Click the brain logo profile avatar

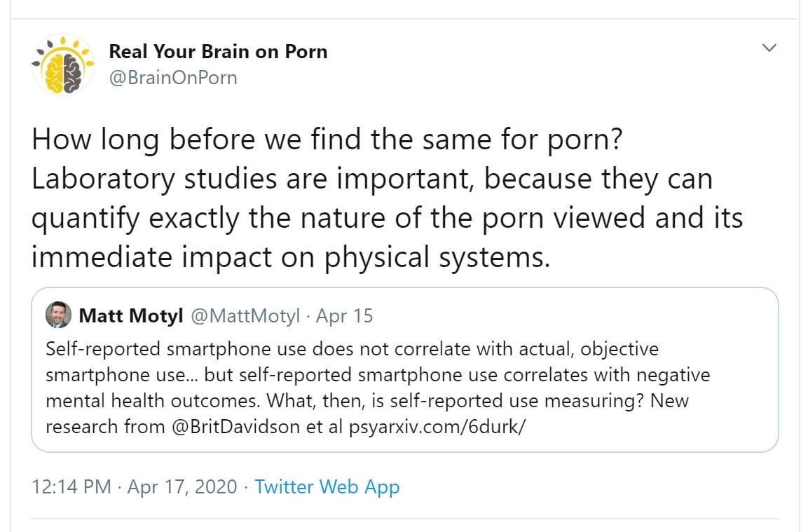[x=62, y=64]
